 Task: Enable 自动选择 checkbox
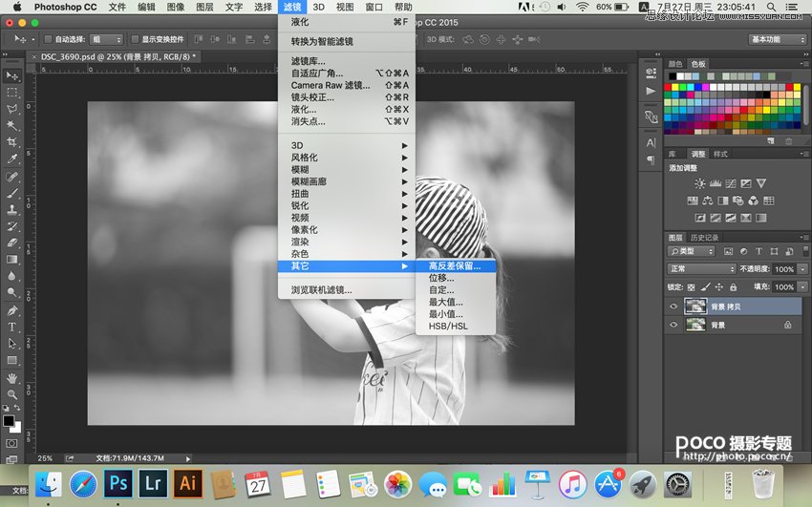pos(48,39)
